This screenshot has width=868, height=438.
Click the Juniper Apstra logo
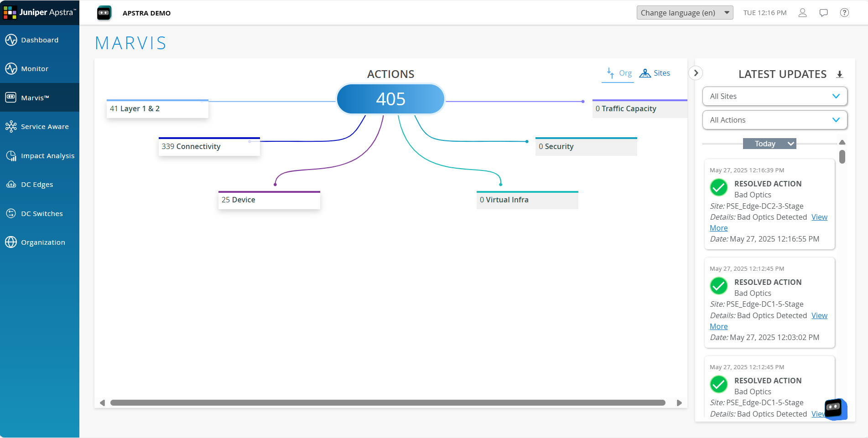(40, 12)
